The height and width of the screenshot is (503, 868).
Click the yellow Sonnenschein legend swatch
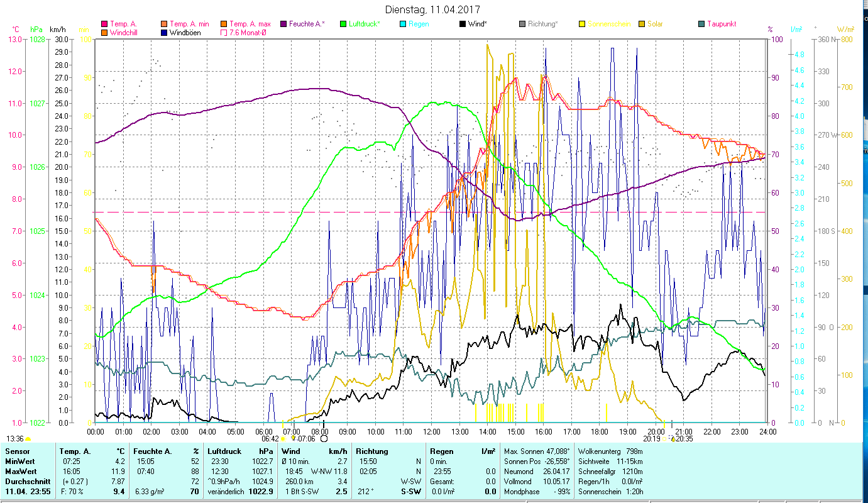coord(582,25)
